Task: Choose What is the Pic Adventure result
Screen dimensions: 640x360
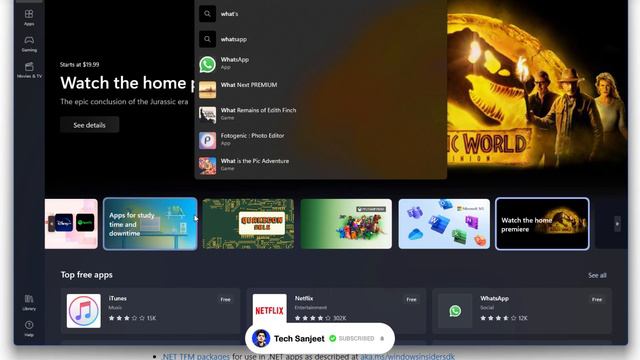Action: 320,165
